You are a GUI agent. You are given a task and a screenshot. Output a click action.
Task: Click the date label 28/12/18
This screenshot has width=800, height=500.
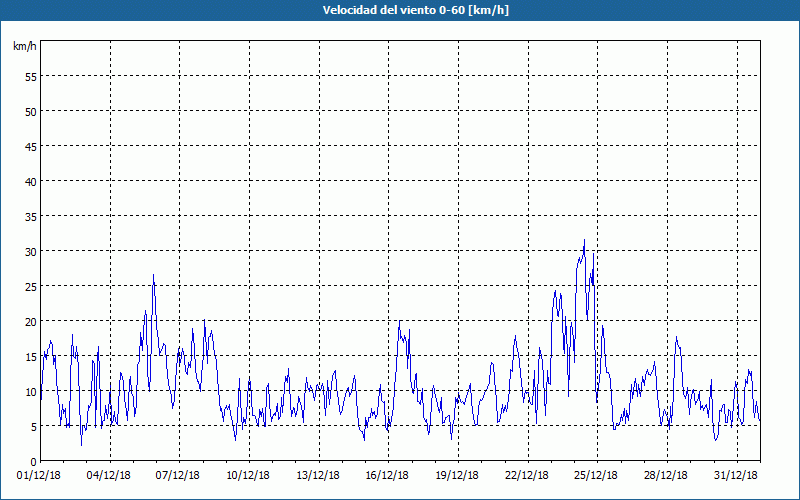point(666,476)
